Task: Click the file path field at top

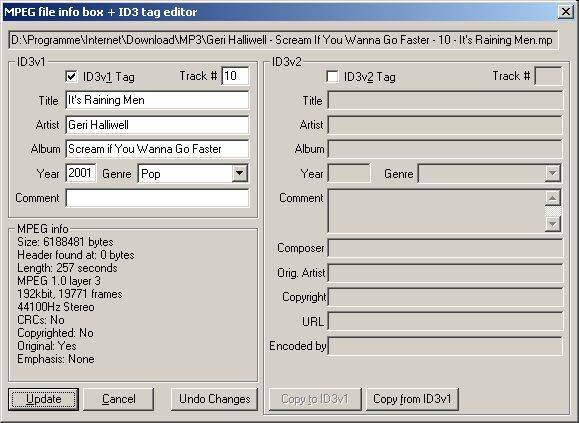Action: pyautogui.click(x=283, y=40)
